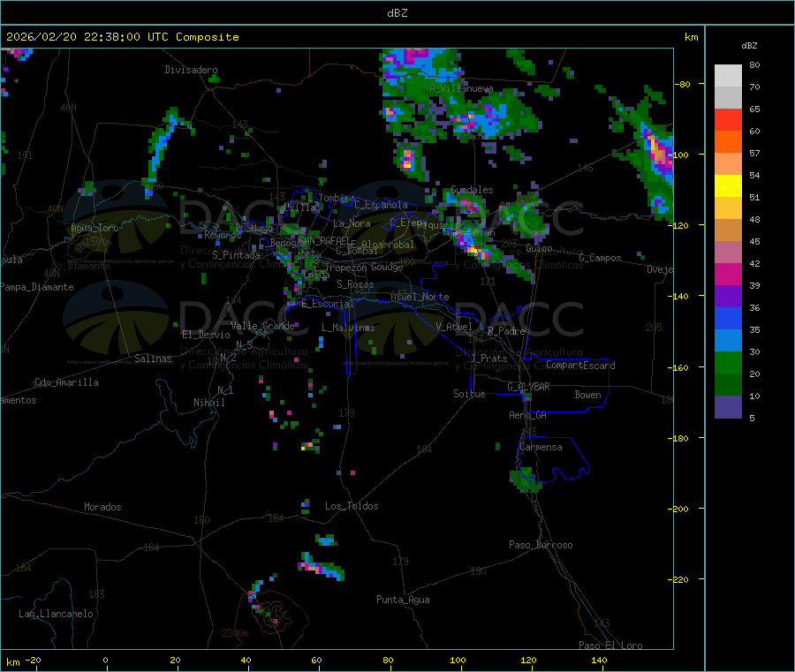Click the El_Desvio label
This screenshot has height=672, width=795.
[x=206, y=335]
